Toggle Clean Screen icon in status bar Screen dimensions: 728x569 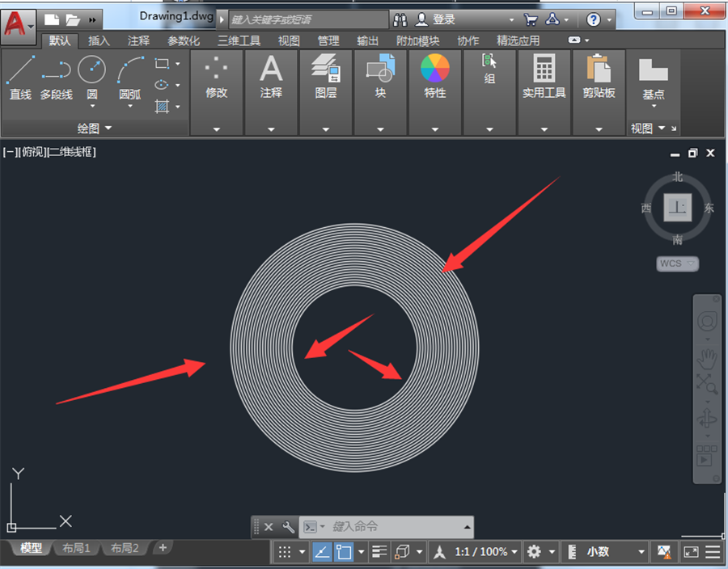pyautogui.click(x=691, y=551)
